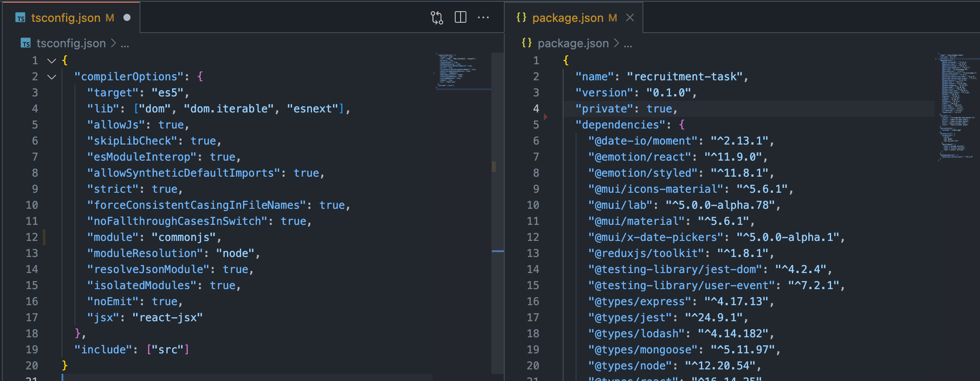Click the "commonjs" module value
The height and width of the screenshot is (381, 980).
184,237
